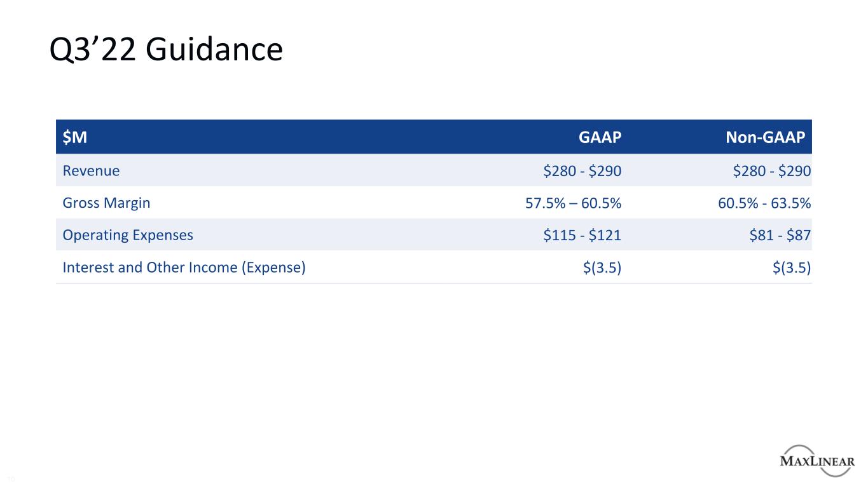Click the Revenue row label
This screenshot has height=488, width=868.
91,171
